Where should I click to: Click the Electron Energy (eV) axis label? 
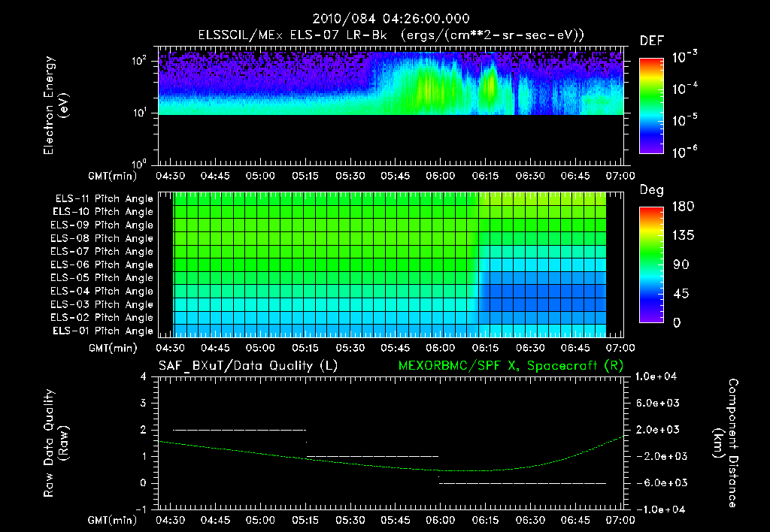click(56, 105)
